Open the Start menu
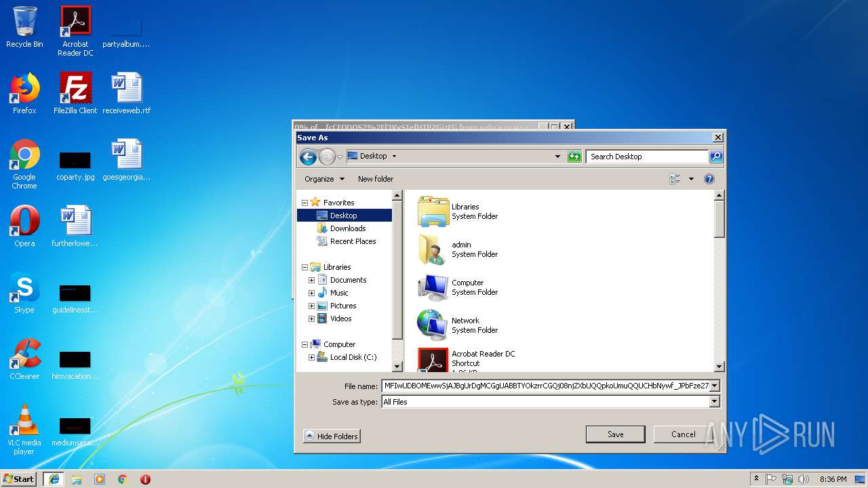The width and height of the screenshot is (868, 488). [19, 479]
